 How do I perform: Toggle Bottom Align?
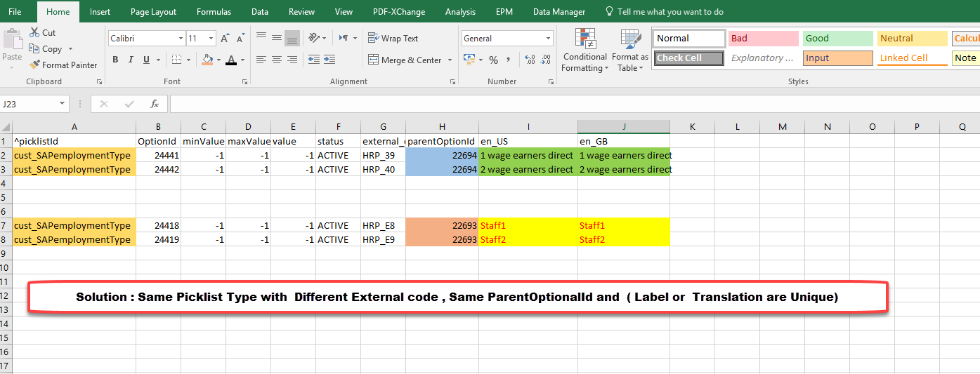292,38
